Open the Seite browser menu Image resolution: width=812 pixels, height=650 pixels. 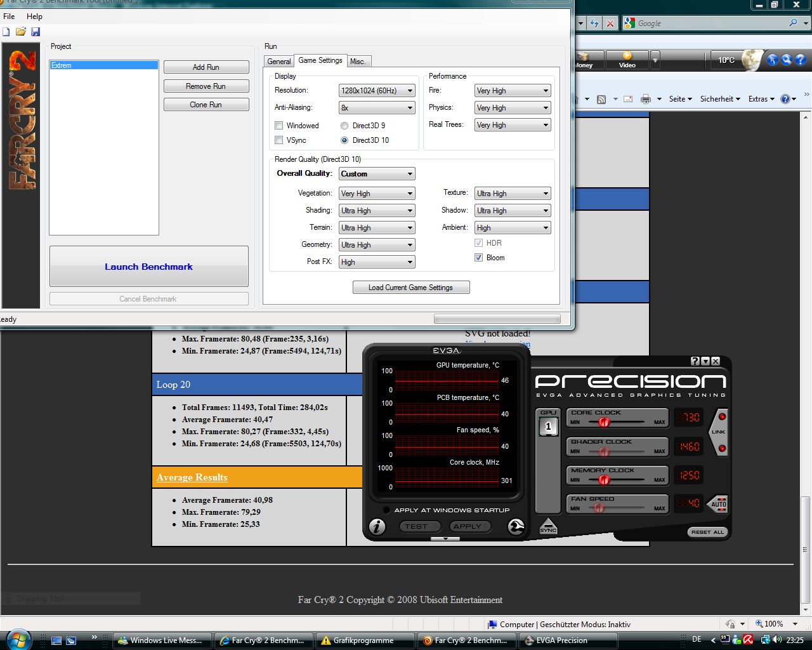coord(680,99)
